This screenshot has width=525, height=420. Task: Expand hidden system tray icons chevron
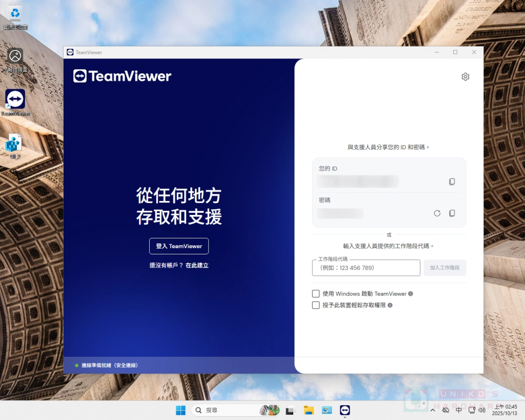coord(433,410)
